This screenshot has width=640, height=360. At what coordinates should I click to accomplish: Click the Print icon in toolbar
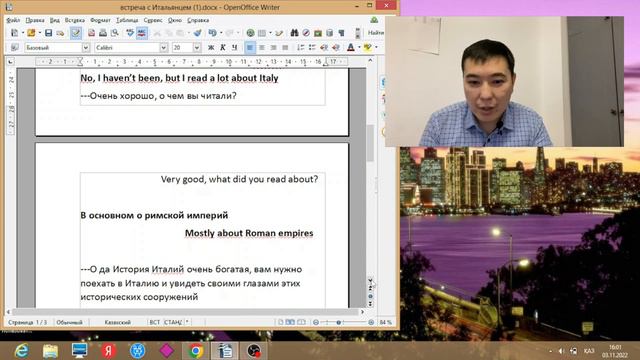click(x=103, y=33)
